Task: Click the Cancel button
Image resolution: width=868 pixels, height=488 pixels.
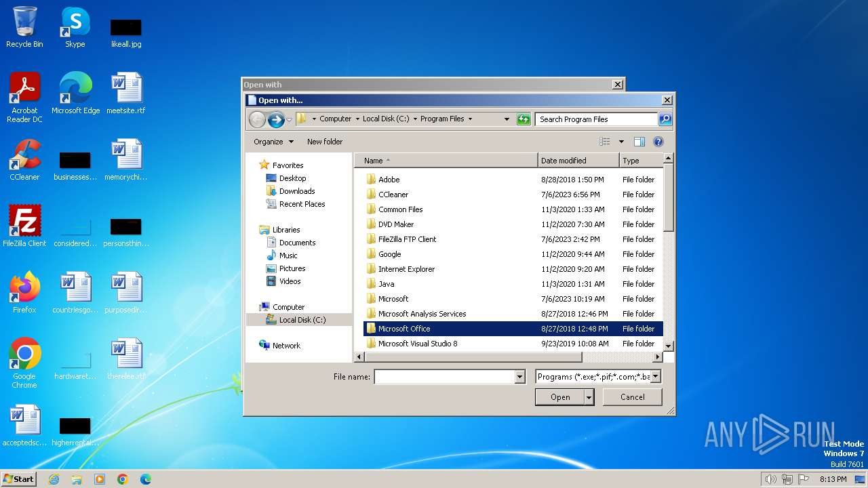Action: [x=632, y=397]
